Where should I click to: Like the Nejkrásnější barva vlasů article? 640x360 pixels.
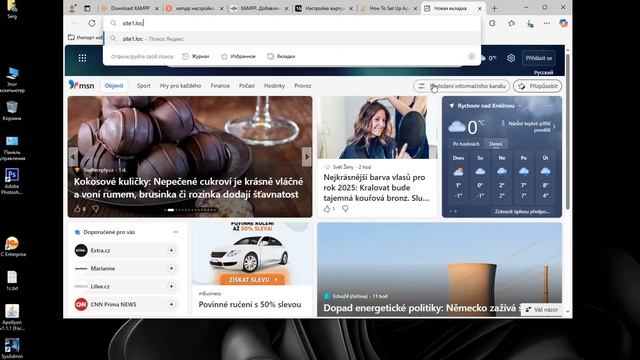pyautogui.click(x=327, y=209)
